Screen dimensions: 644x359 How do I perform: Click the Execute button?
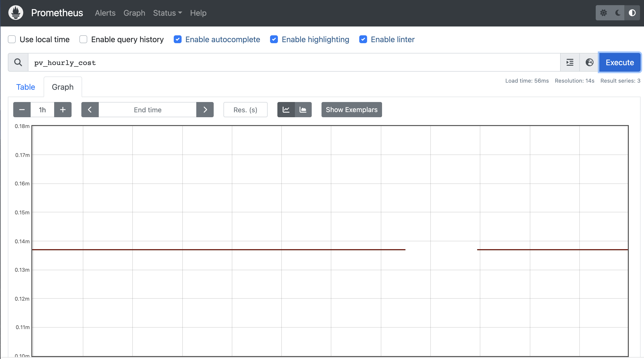coord(619,62)
